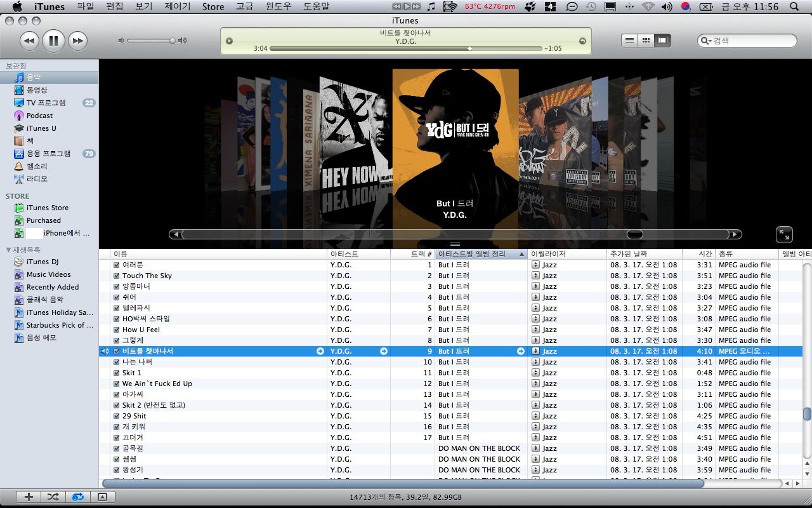This screenshot has height=508, width=812.
Task: Open the 클래식 음악 playlist icon
Action: click(19, 300)
